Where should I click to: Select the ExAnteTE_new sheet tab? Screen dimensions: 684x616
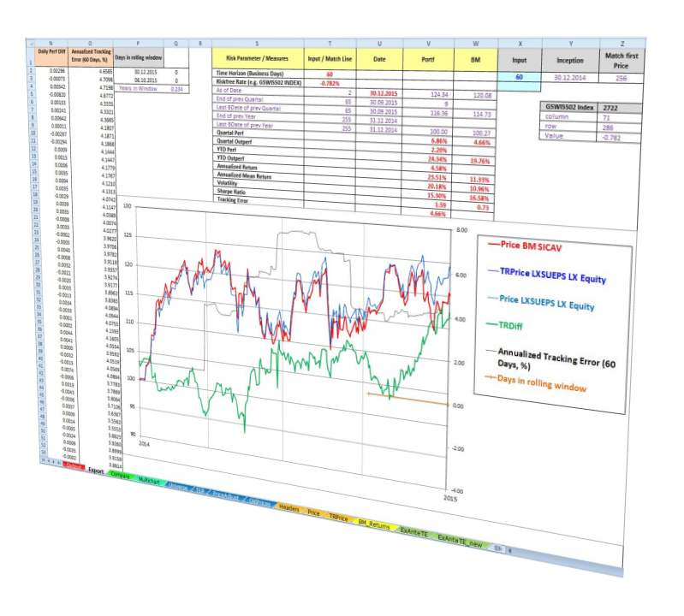pyautogui.click(x=460, y=541)
